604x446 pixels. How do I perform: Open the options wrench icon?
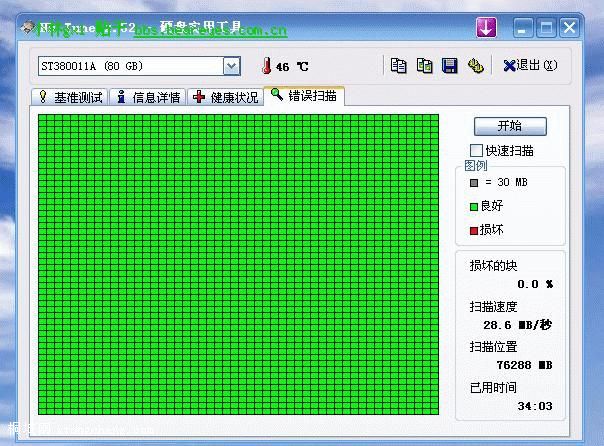coord(475,65)
